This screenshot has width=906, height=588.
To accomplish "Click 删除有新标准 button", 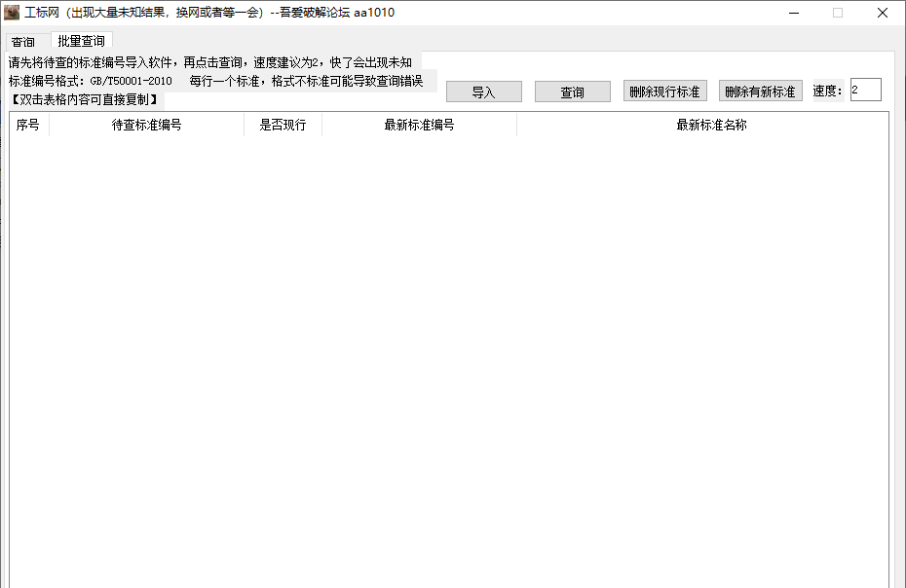I will (x=761, y=92).
